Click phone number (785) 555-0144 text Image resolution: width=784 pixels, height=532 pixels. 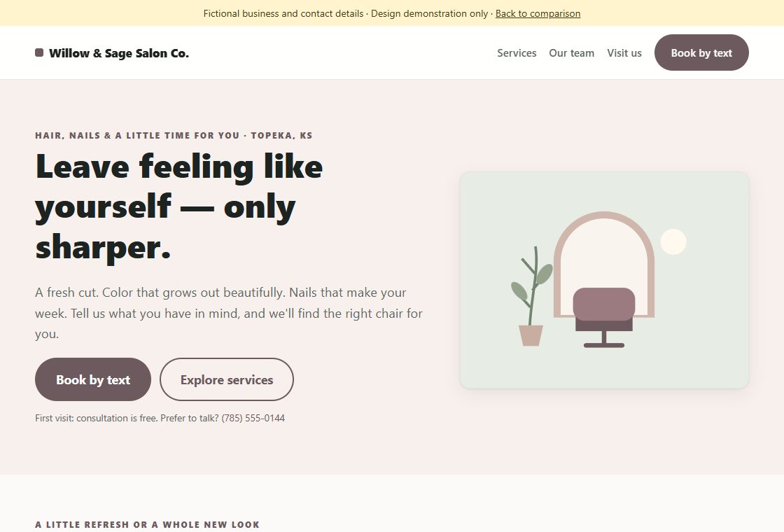tap(253, 418)
